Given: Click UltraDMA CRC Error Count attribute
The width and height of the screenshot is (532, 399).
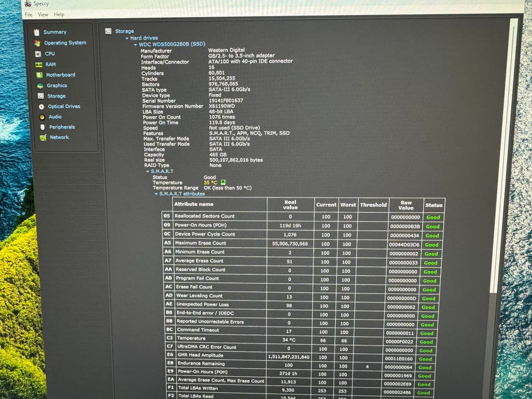Looking at the screenshot, I should [x=207, y=347].
